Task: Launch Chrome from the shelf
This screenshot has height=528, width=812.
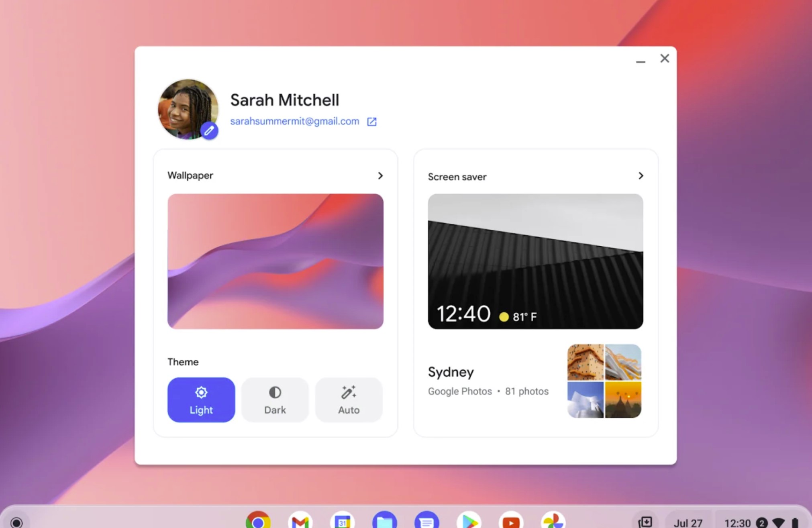Action: coord(258,521)
